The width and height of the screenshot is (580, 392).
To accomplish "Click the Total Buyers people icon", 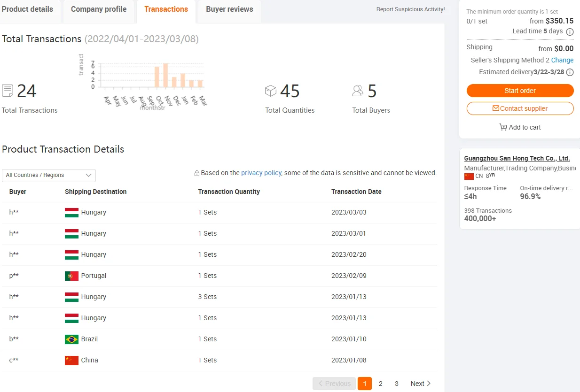I will [358, 91].
